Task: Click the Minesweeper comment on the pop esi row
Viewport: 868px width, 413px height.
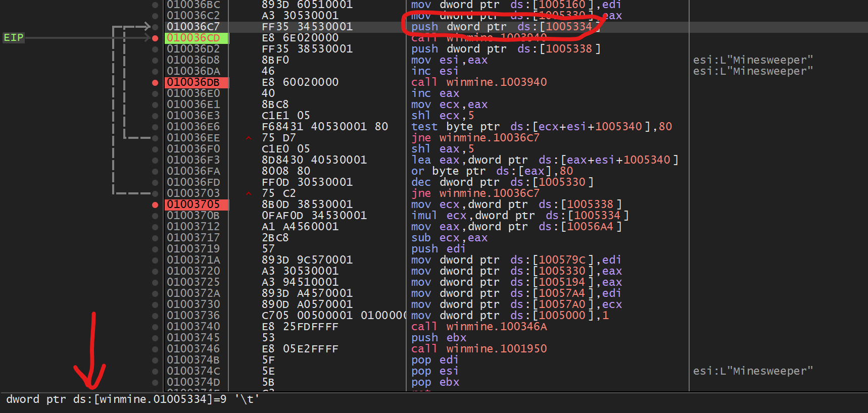Action: [x=753, y=371]
